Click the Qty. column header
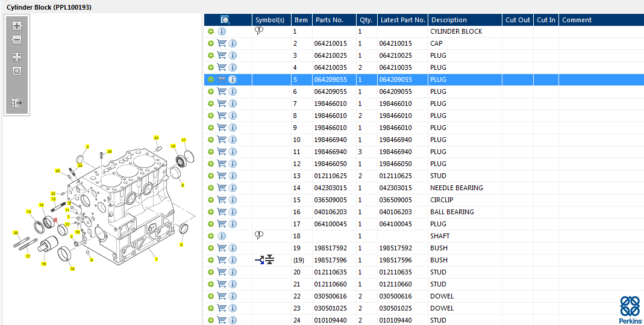This screenshot has width=644, height=325. (x=366, y=20)
